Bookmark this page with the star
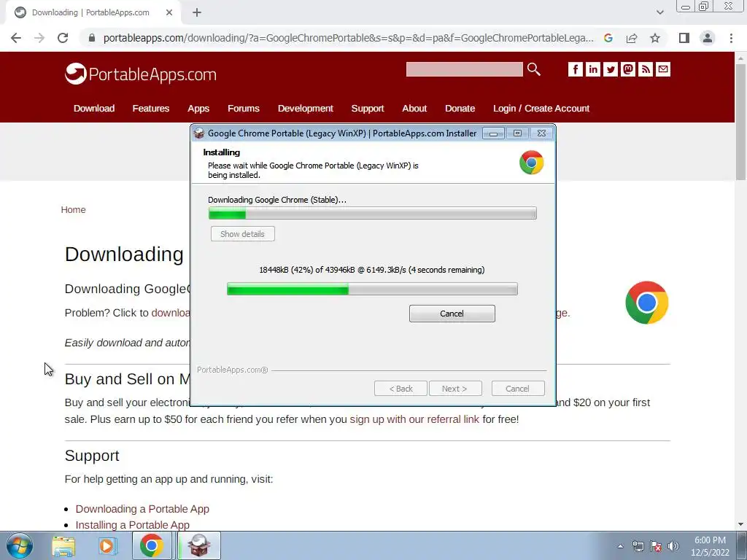Viewport: 747px width, 560px height. pyautogui.click(x=655, y=38)
